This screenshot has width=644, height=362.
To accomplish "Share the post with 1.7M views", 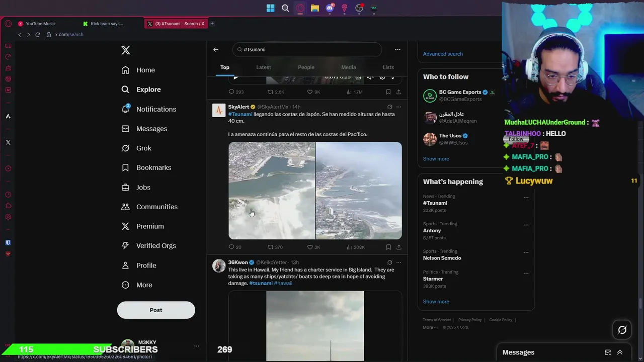I will (x=398, y=92).
